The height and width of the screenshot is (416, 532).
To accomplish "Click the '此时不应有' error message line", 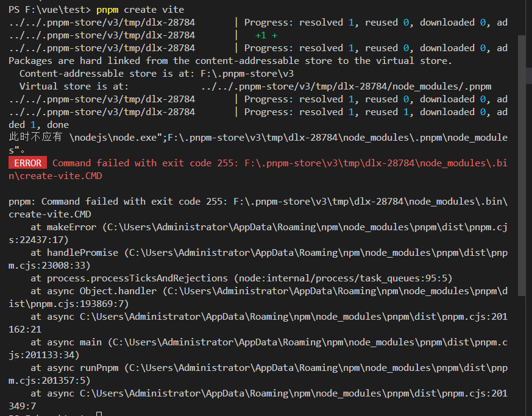I will 258,138.
